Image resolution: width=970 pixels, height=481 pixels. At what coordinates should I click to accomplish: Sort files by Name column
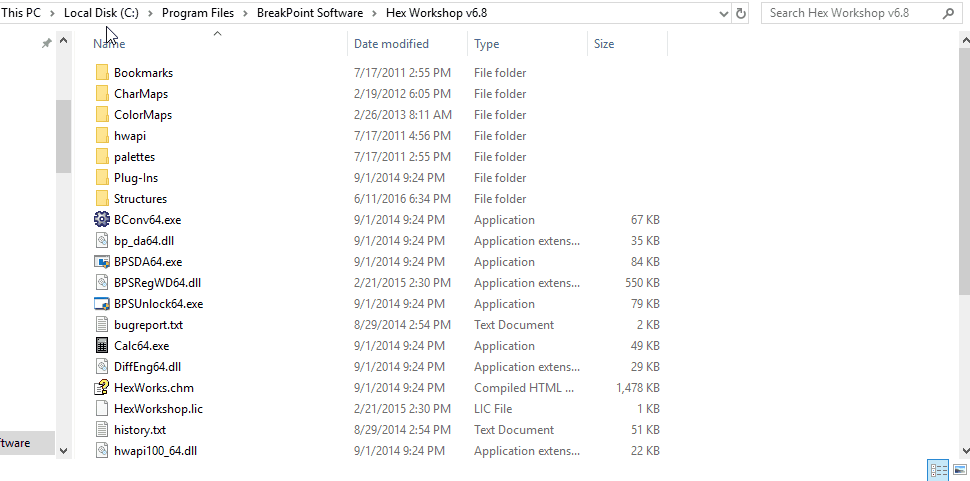[109, 44]
